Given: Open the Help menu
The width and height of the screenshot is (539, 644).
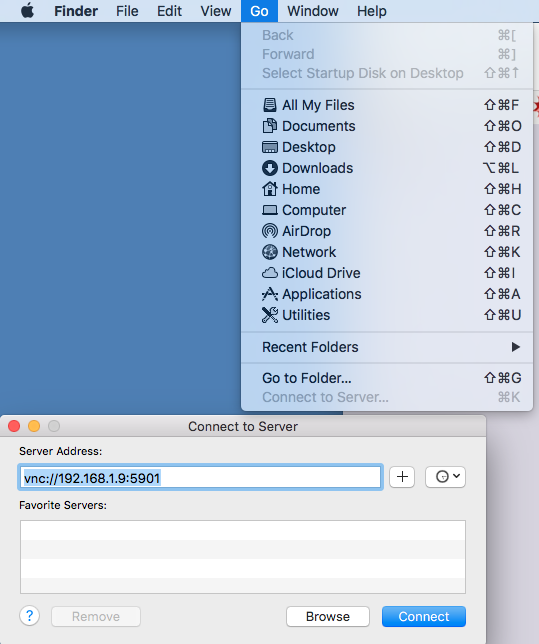Looking at the screenshot, I should (x=371, y=11).
